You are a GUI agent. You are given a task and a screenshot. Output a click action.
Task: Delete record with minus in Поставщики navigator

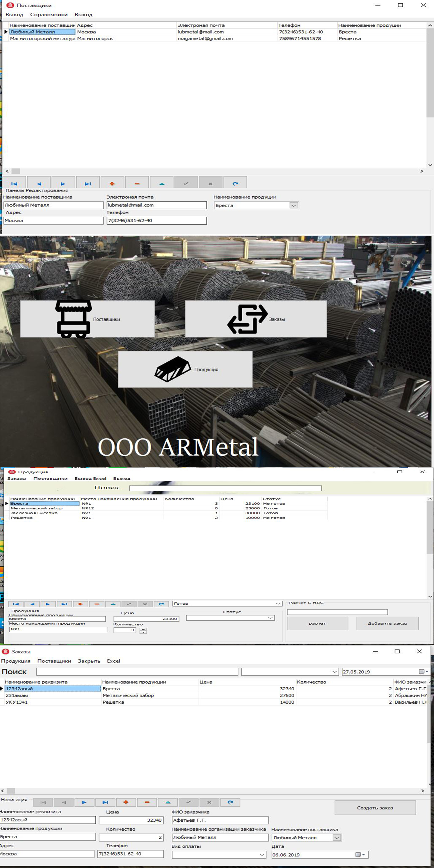(x=137, y=182)
